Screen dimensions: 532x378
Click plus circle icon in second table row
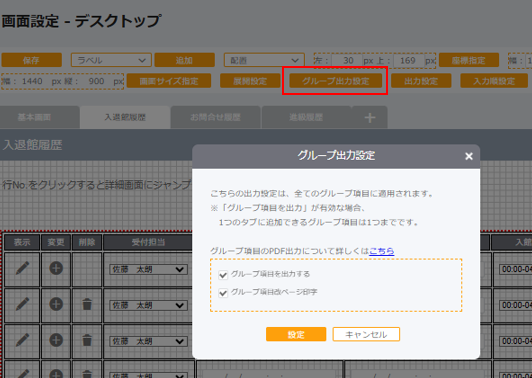tap(56, 304)
